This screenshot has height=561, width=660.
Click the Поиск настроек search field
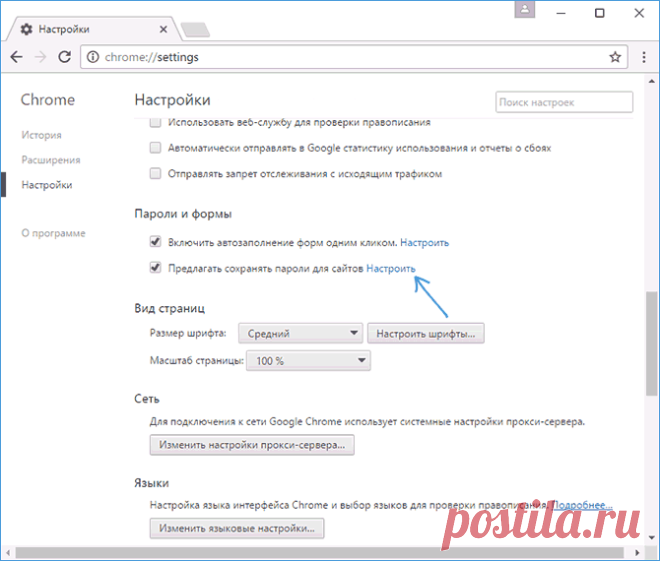[564, 102]
